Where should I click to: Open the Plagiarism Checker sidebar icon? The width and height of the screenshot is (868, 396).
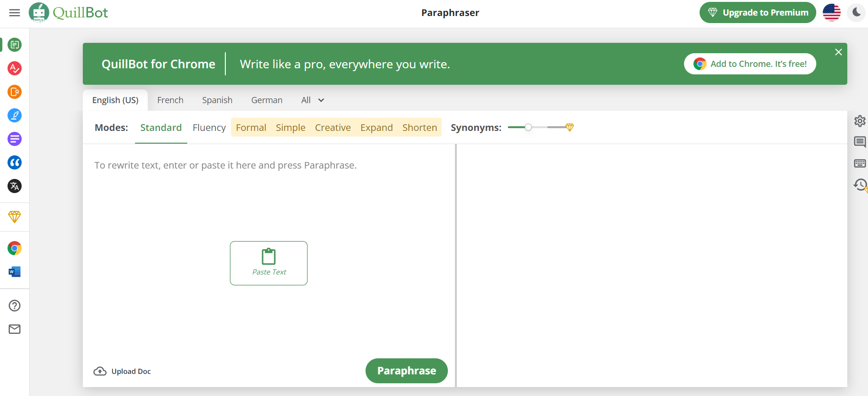(x=15, y=92)
